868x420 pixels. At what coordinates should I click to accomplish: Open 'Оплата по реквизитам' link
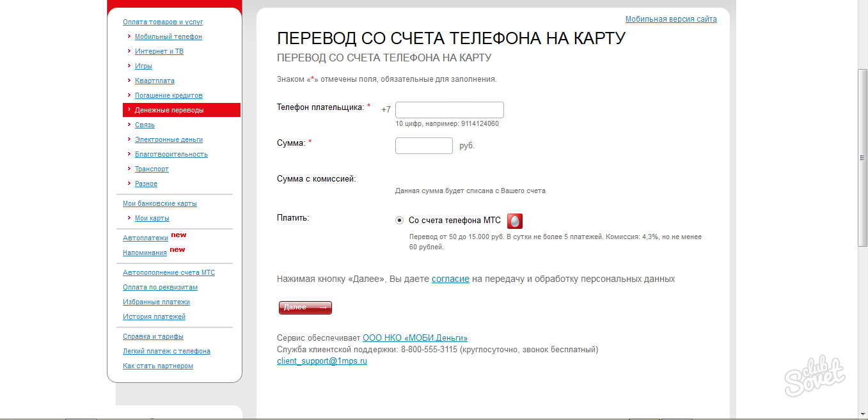[160, 287]
